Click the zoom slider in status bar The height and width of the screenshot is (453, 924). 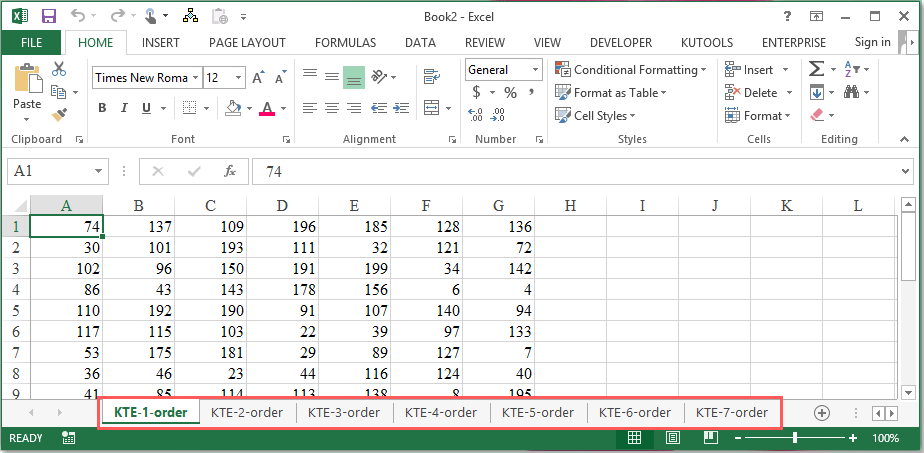(795, 438)
